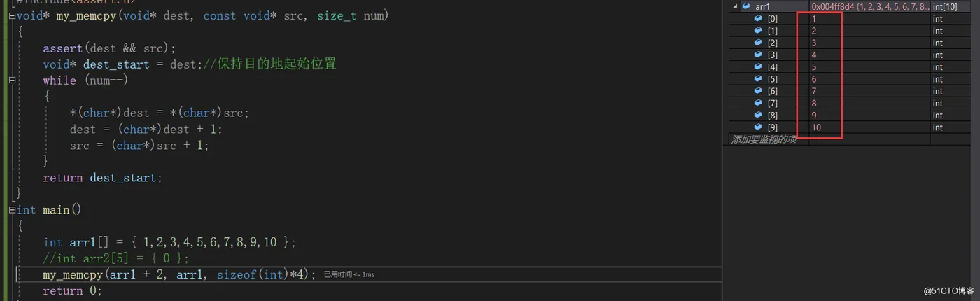Viewport: 980px width, 301px height.
Task: Click the cube icon for element [6]
Action: pyautogui.click(x=758, y=91)
